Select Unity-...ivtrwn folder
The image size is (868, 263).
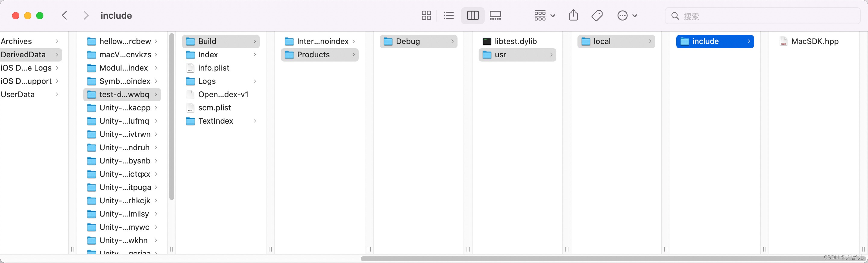[122, 134]
